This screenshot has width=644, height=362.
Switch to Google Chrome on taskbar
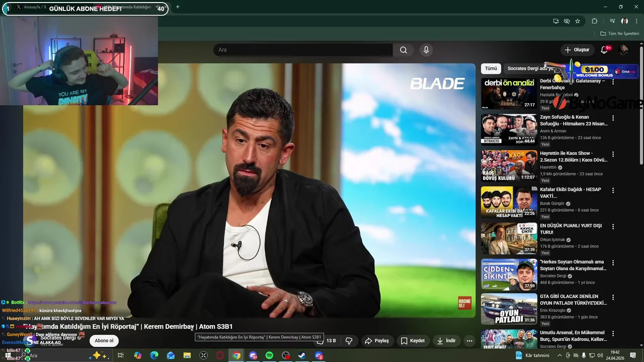click(236, 355)
